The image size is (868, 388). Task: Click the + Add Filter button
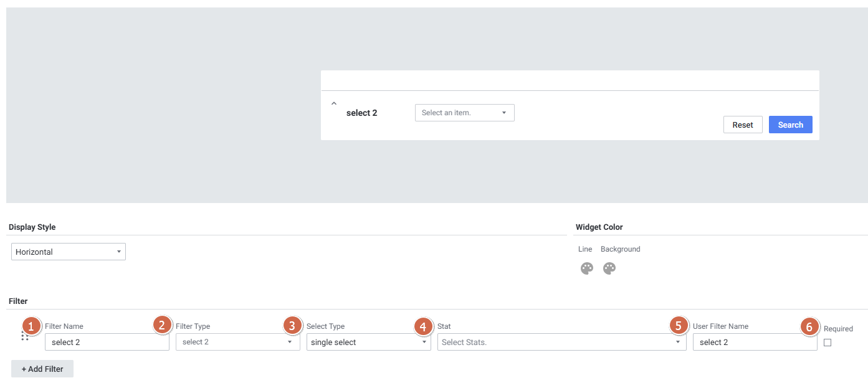tap(42, 369)
